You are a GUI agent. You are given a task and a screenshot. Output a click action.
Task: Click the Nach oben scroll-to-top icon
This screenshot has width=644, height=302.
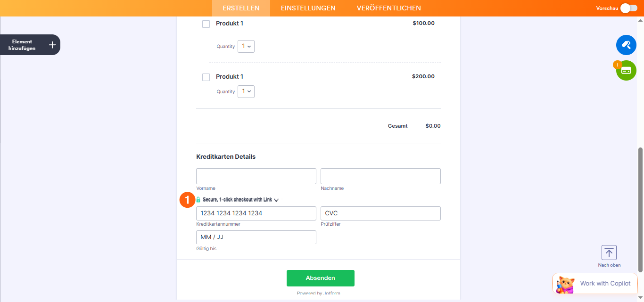609,253
